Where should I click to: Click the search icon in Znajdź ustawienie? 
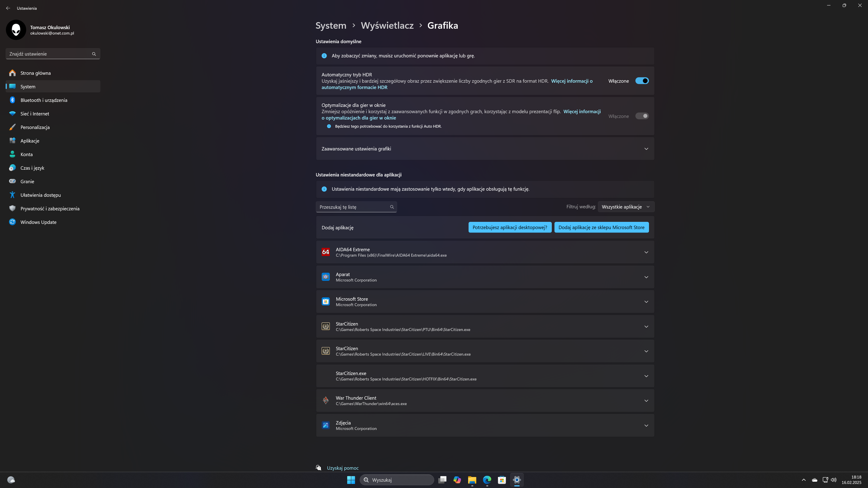coord(94,54)
